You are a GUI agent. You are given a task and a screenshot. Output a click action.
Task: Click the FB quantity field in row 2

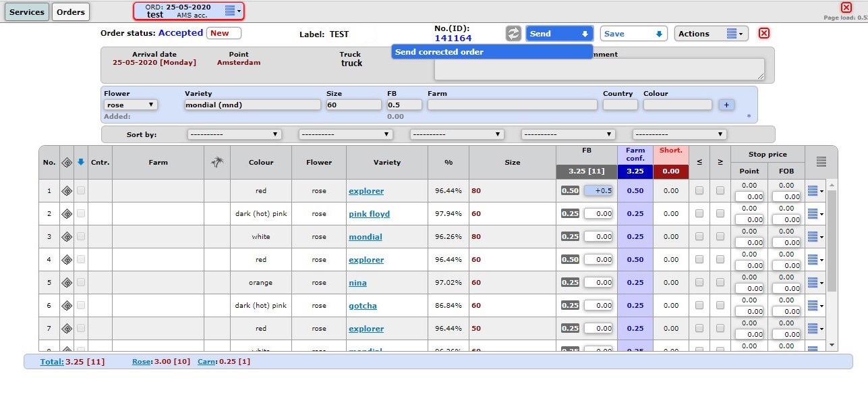[x=598, y=214]
